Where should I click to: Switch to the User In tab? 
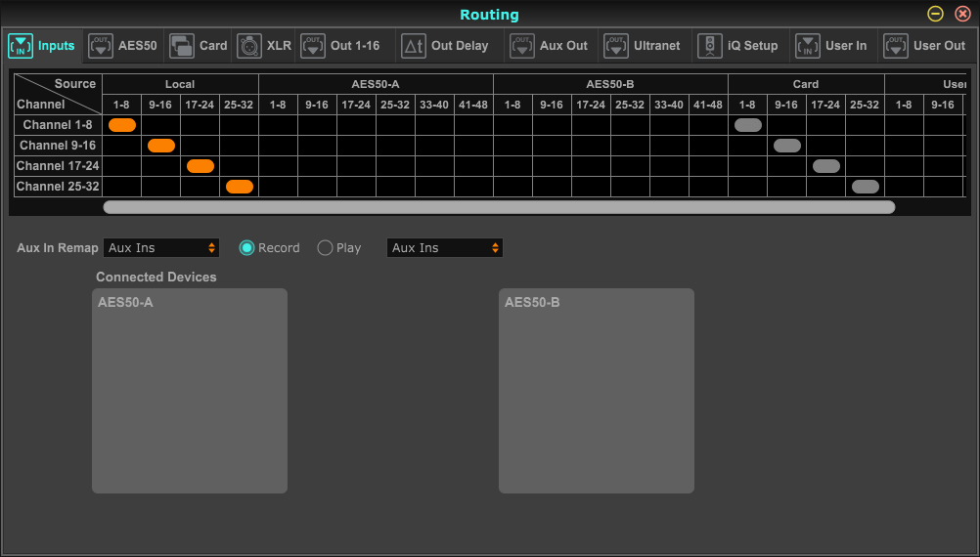click(x=831, y=46)
